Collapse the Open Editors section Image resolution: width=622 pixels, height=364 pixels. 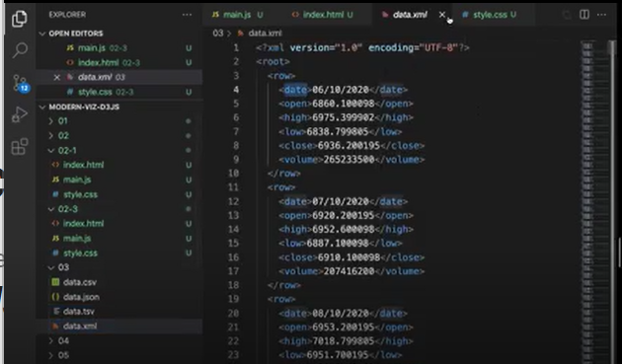[x=75, y=34]
